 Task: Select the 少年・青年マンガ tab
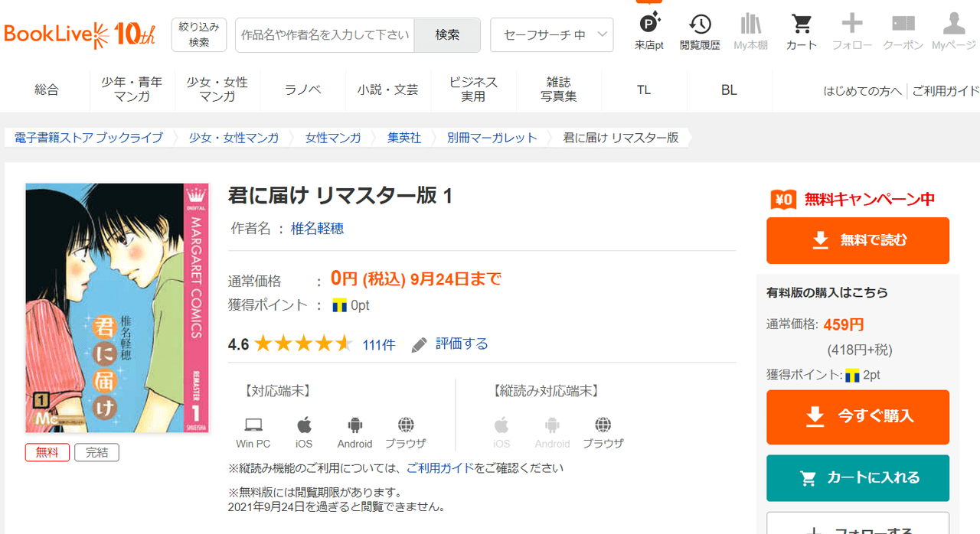point(132,90)
